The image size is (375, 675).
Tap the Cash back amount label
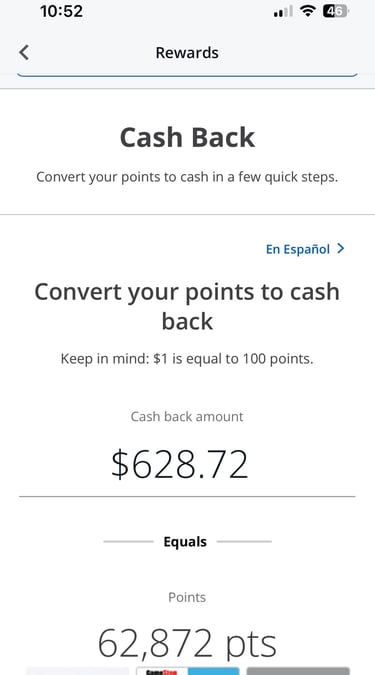tap(187, 416)
